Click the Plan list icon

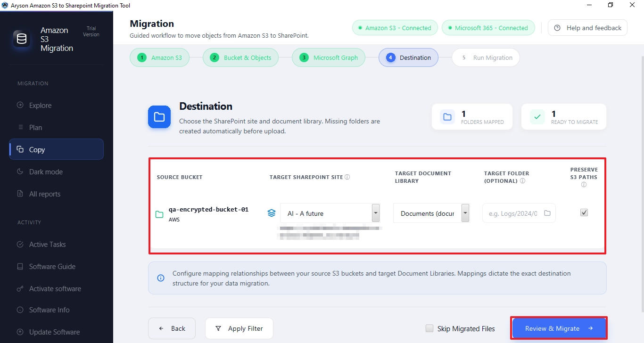click(20, 127)
